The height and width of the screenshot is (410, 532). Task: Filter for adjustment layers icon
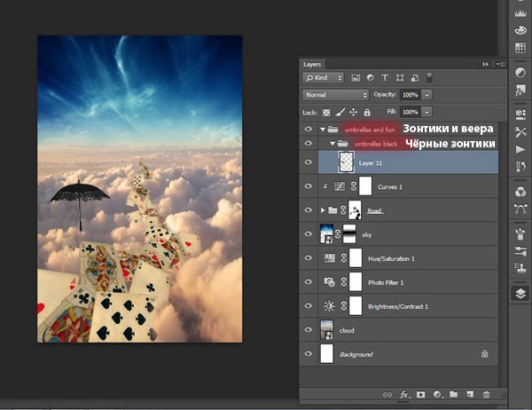(370, 78)
